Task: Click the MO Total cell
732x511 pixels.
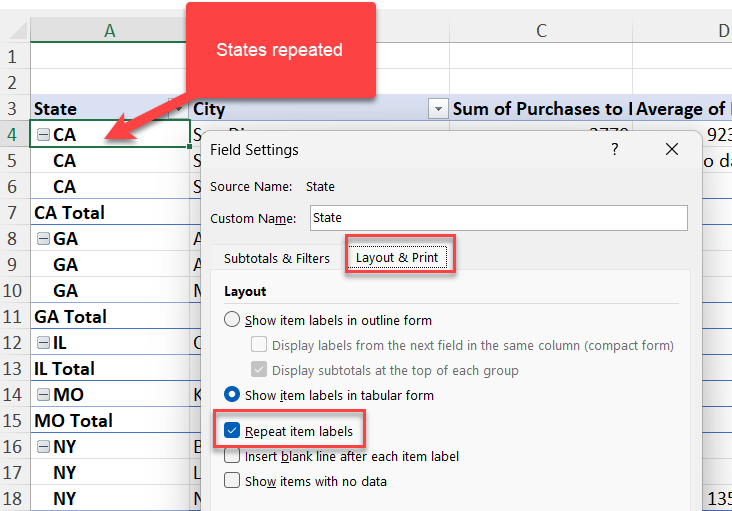Action: [x=110, y=421]
